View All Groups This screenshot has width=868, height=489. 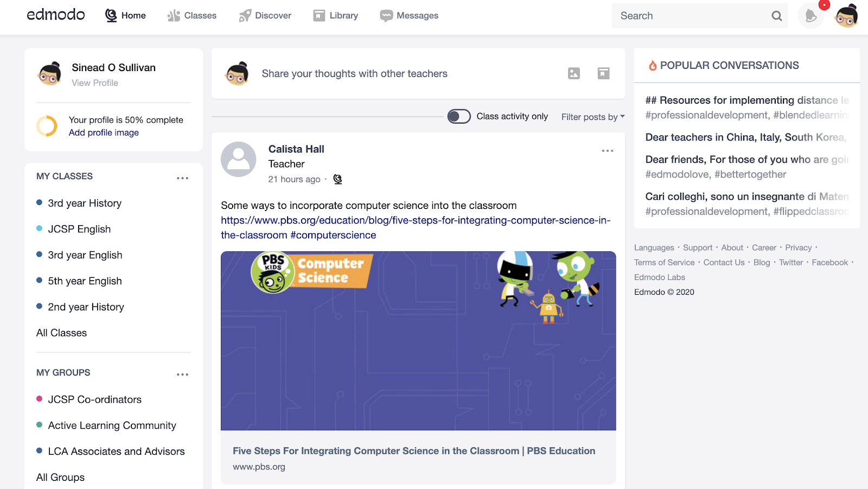(x=60, y=478)
